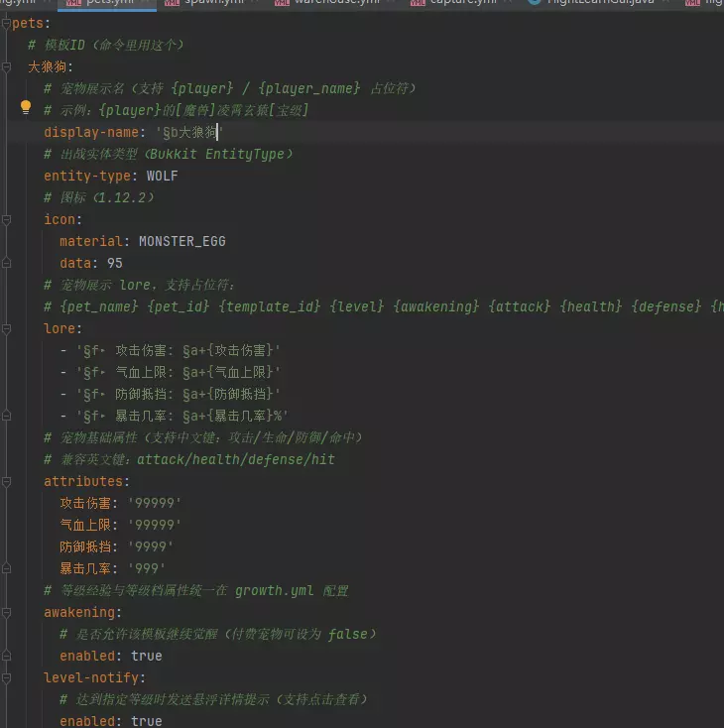Click the 防御抵挡 attribute value '9999'

pyautogui.click(x=151, y=546)
